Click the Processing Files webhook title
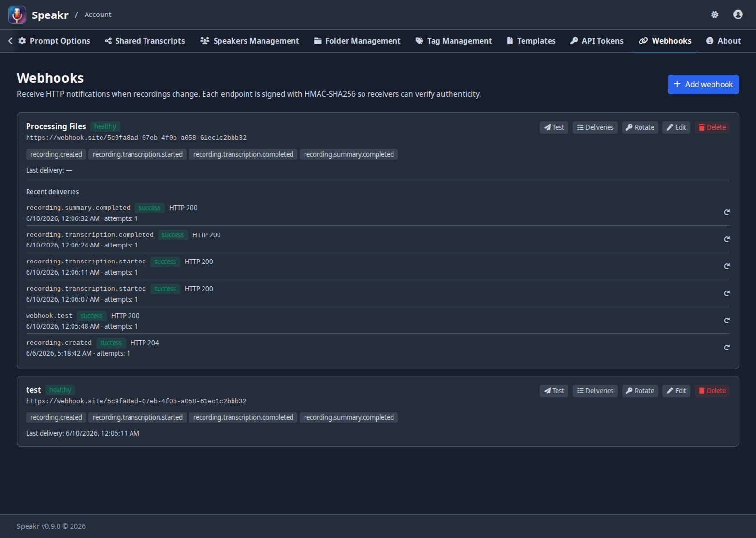The image size is (756, 538). [56, 126]
